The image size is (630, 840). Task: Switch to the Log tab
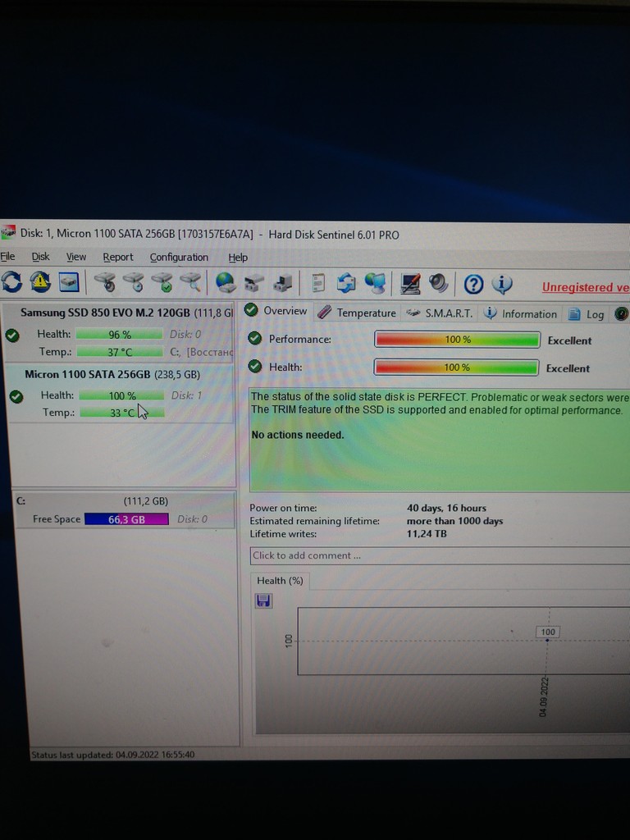coord(587,314)
